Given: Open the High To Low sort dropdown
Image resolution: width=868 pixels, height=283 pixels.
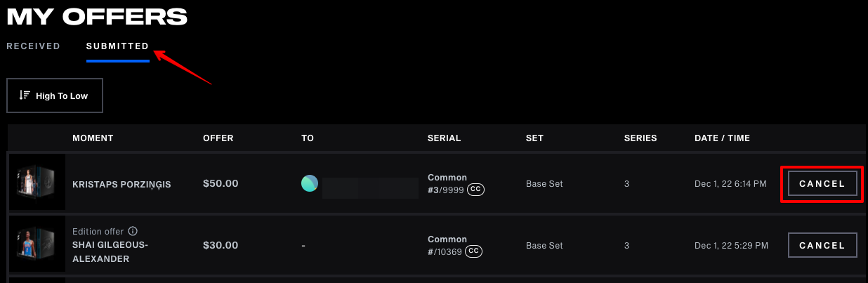Looking at the screenshot, I should (x=55, y=96).
